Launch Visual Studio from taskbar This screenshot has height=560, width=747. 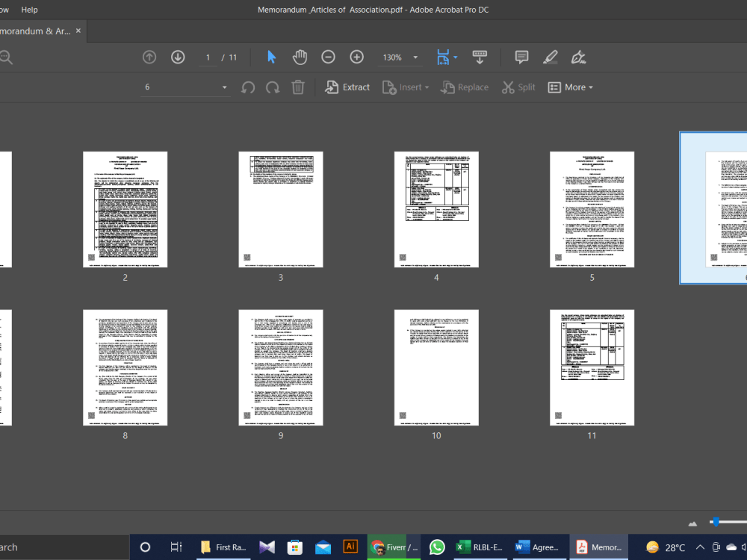(267, 547)
